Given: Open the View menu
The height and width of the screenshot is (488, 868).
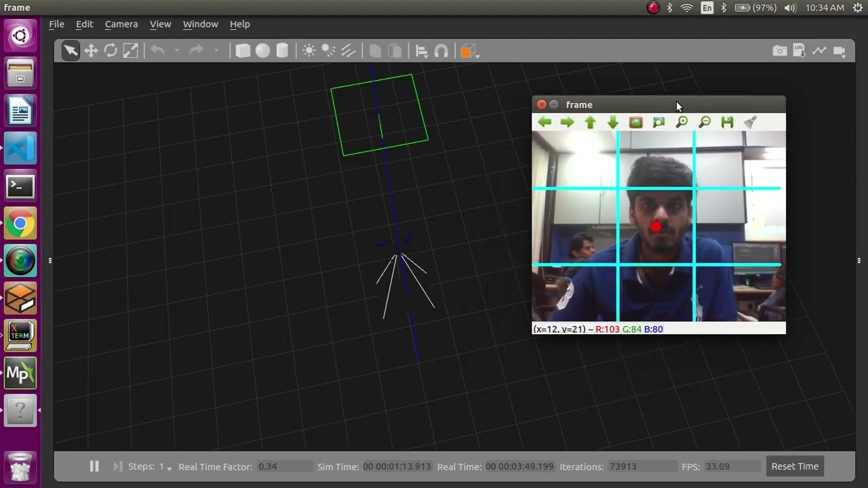Looking at the screenshot, I should [x=160, y=24].
